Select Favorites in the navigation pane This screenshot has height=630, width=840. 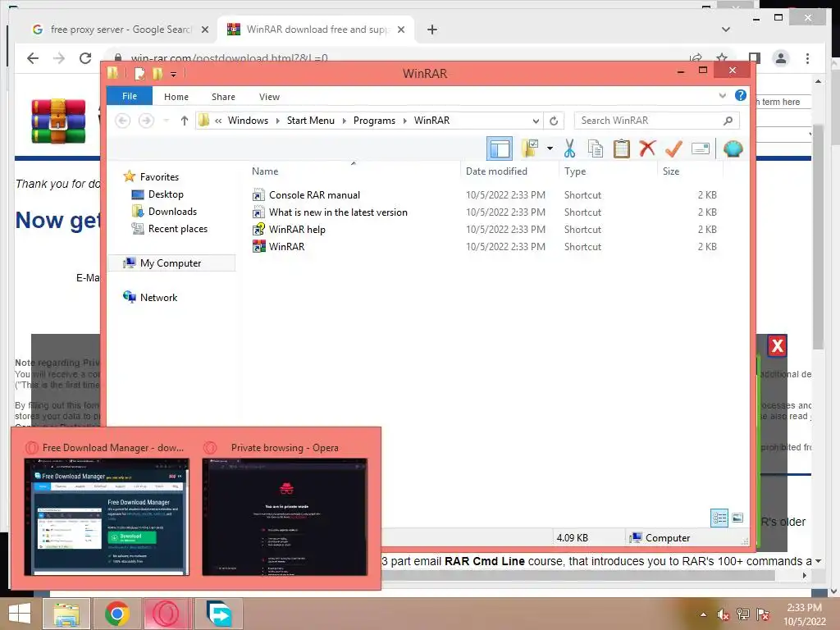pyautogui.click(x=159, y=177)
